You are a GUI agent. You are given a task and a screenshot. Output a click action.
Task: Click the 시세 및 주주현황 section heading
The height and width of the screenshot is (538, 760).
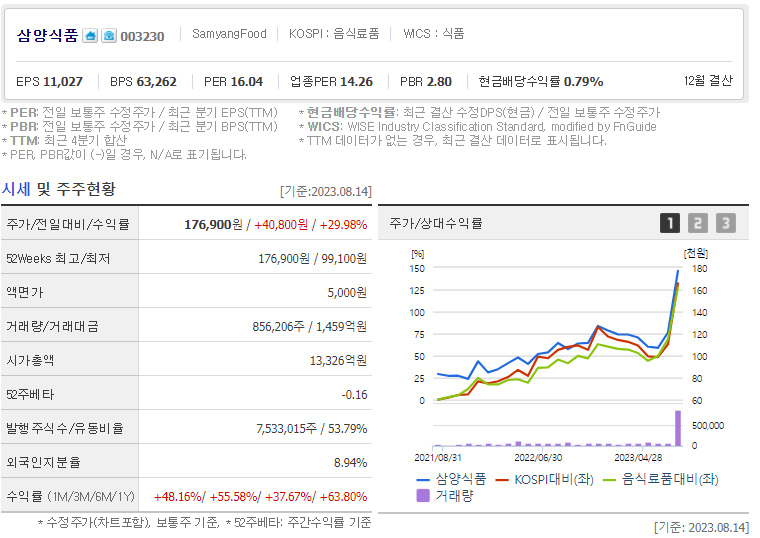coord(59,189)
